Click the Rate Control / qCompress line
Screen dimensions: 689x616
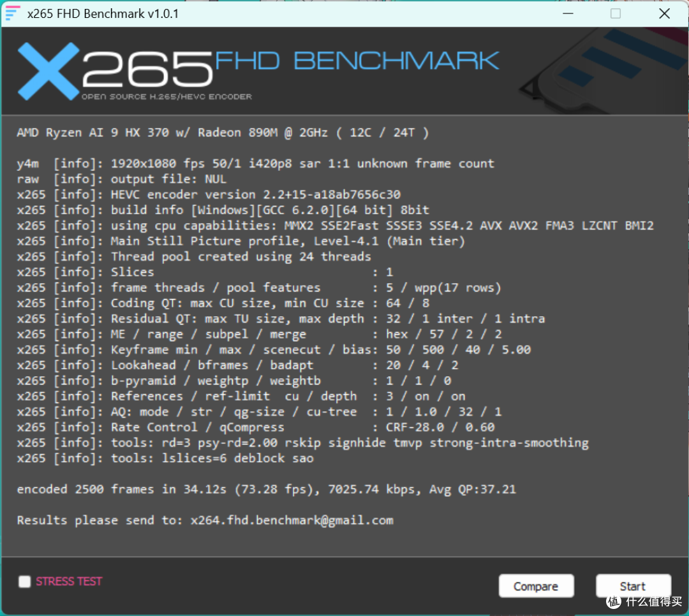(x=256, y=427)
